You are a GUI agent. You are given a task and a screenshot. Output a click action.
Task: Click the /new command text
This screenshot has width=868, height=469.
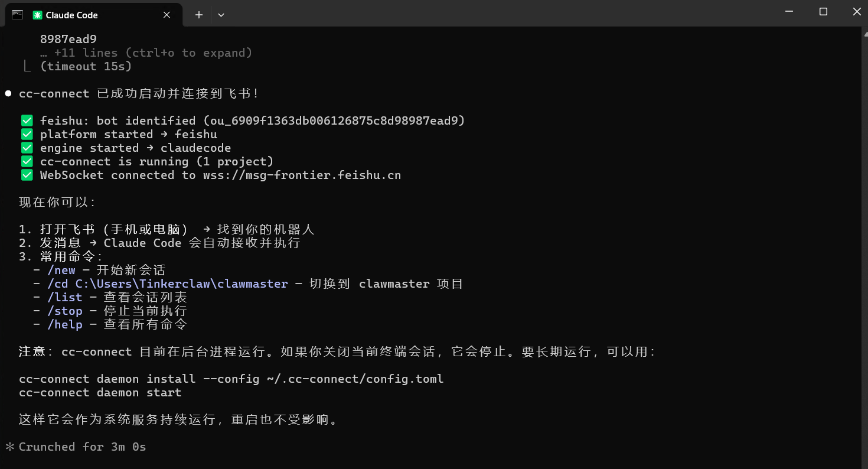click(61, 271)
